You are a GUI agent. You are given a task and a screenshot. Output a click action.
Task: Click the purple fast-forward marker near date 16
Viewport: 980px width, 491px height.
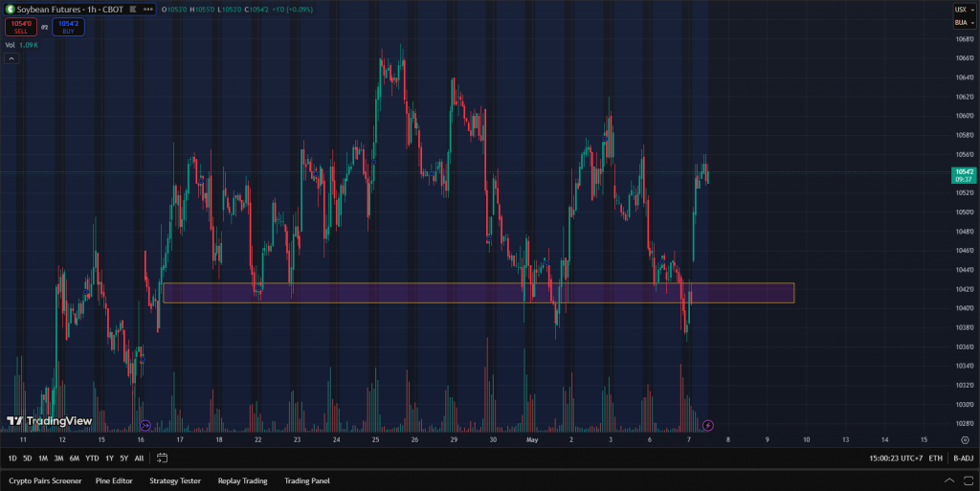tap(145, 425)
